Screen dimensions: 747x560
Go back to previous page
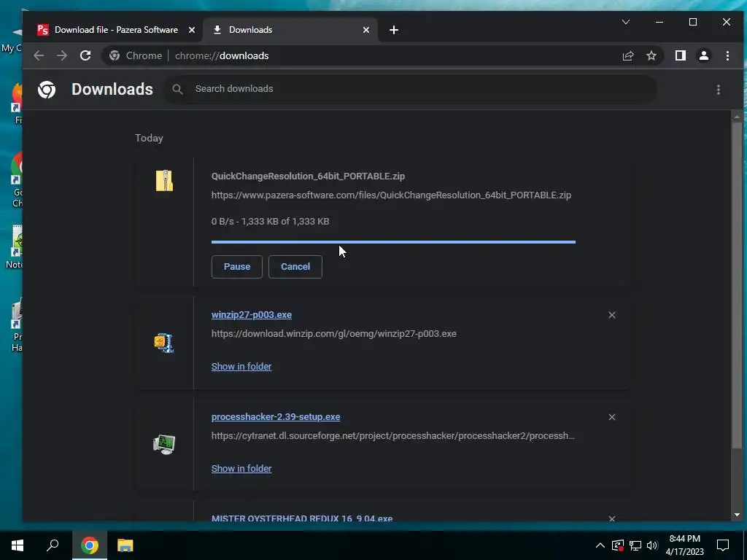click(39, 55)
